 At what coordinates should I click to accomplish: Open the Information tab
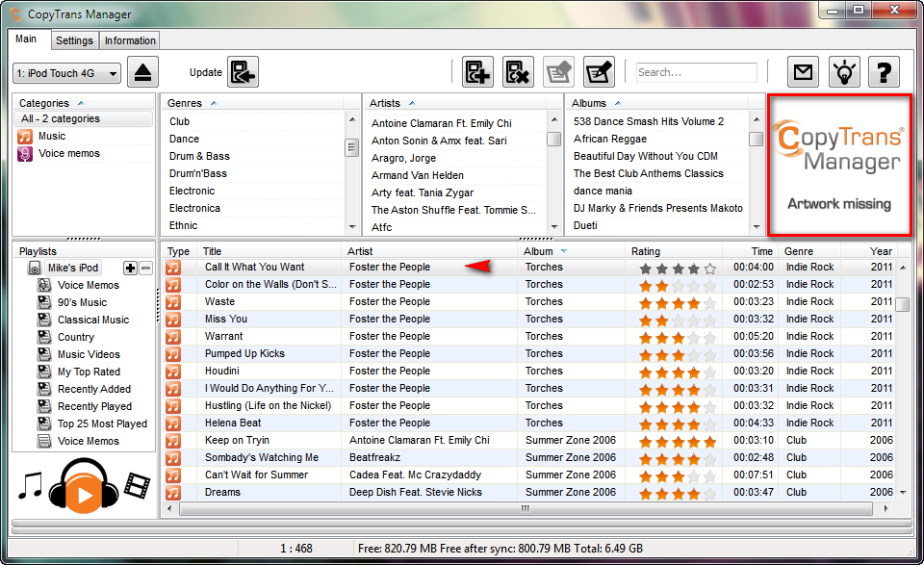pos(130,40)
